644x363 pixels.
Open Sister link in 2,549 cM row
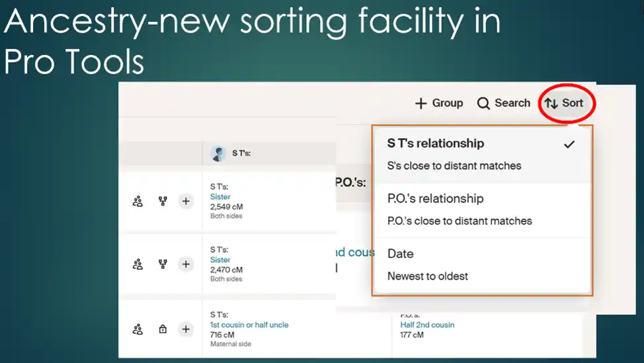point(220,196)
